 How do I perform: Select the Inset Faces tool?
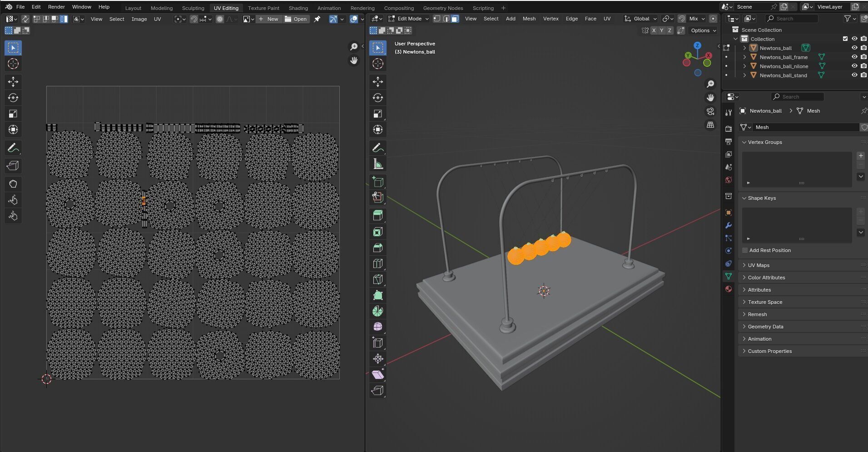point(378,232)
